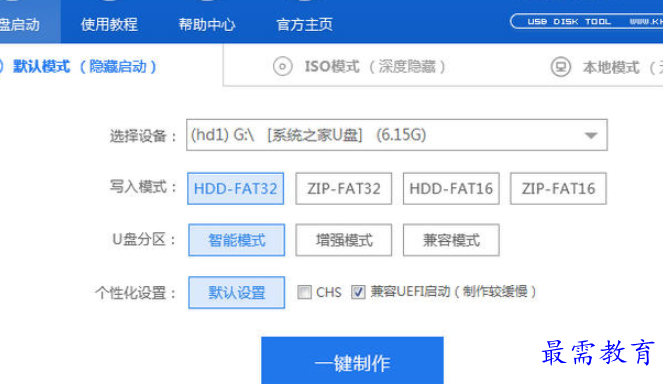Open the 帮助中心 menu tab
This screenshot has width=663, height=384.
(x=207, y=25)
